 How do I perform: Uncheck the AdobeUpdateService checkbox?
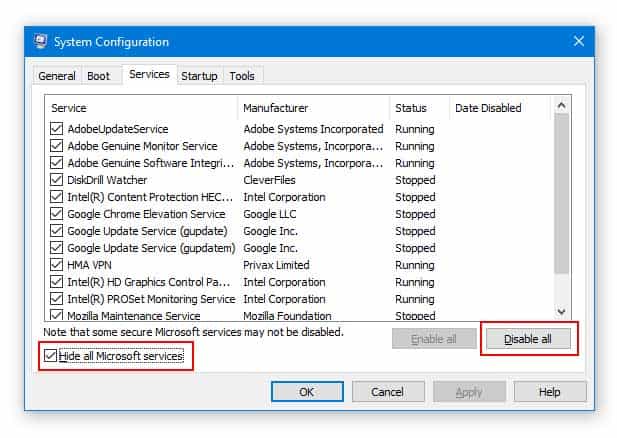click(x=56, y=129)
